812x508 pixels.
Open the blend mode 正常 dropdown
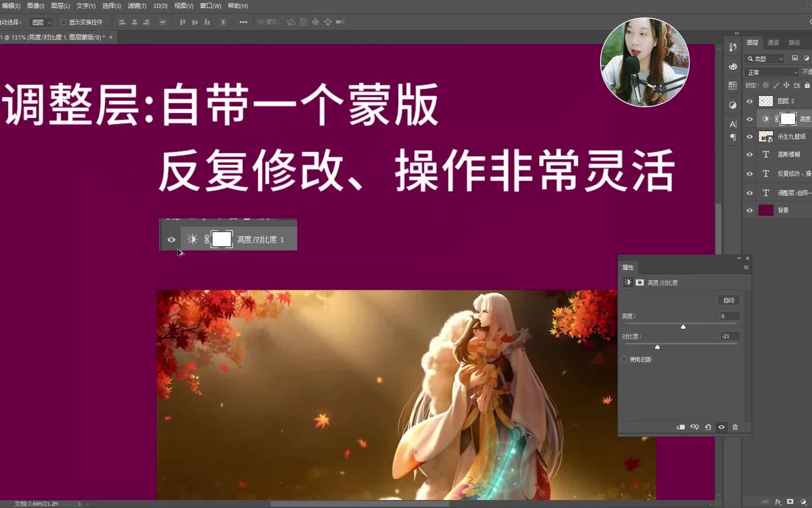coord(772,72)
